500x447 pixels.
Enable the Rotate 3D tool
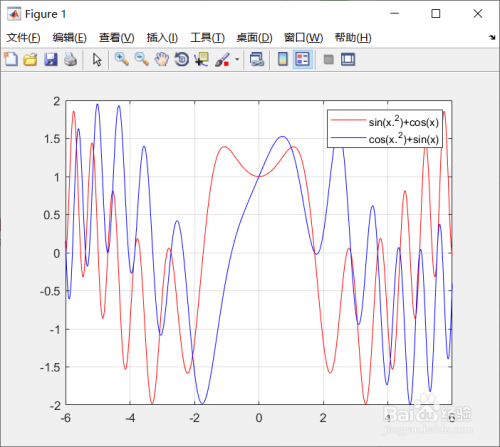(182, 60)
